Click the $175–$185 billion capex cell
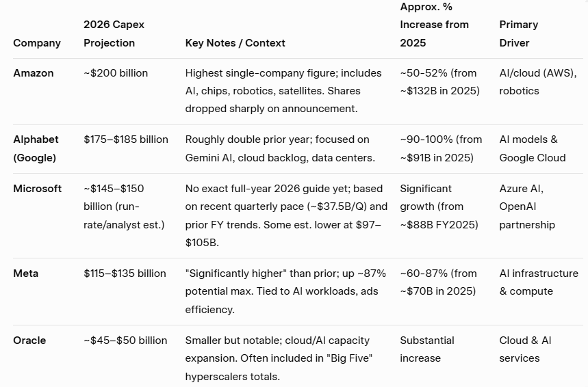This screenshot has width=588, height=387. click(126, 139)
